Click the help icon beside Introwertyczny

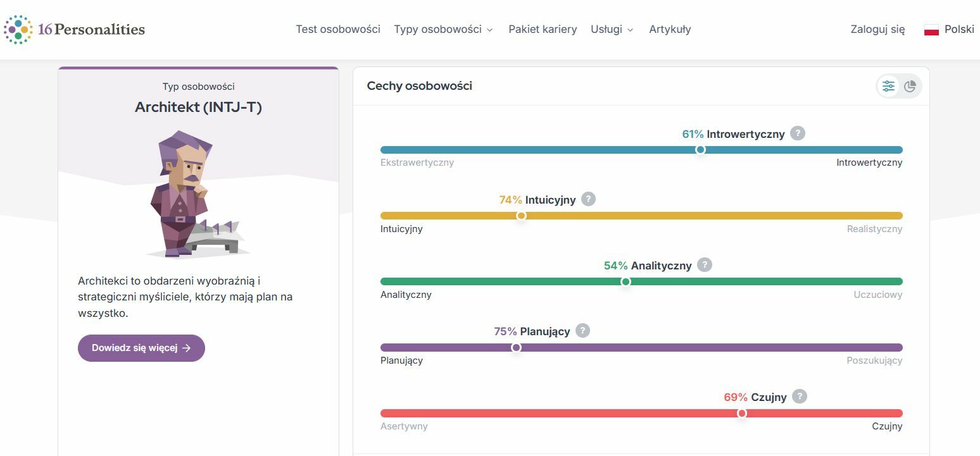(798, 133)
